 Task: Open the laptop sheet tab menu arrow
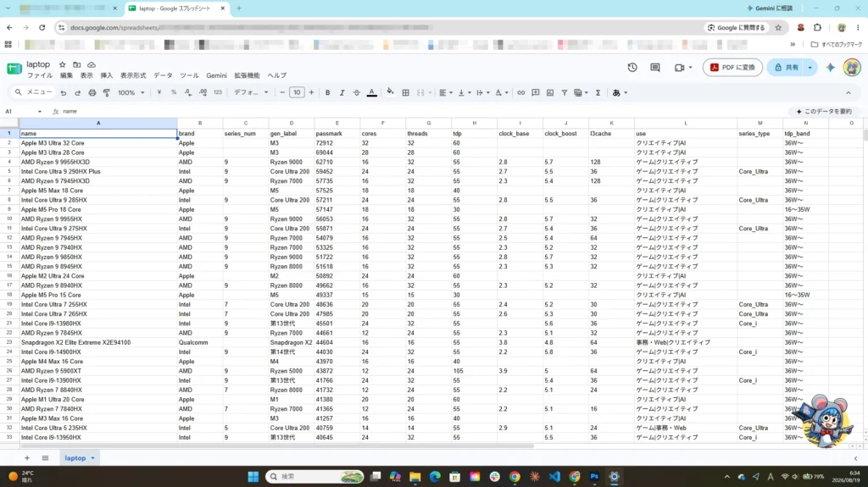(92, 458)
